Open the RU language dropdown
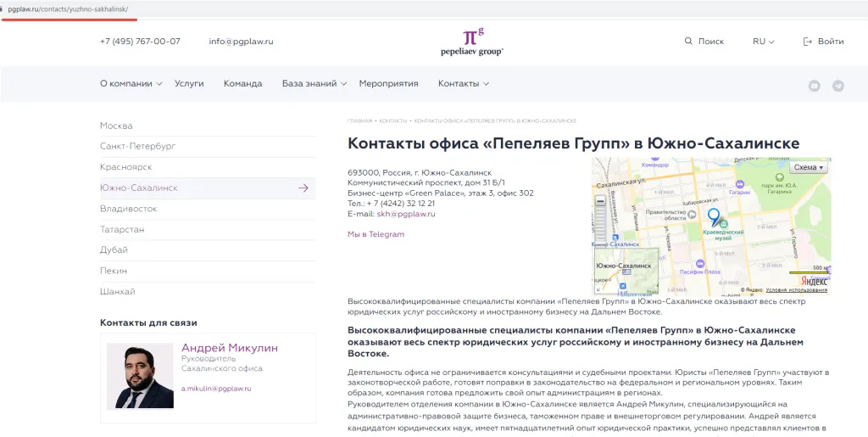The width and height of the screenshot is (868, 437). [x=764, y=42]
